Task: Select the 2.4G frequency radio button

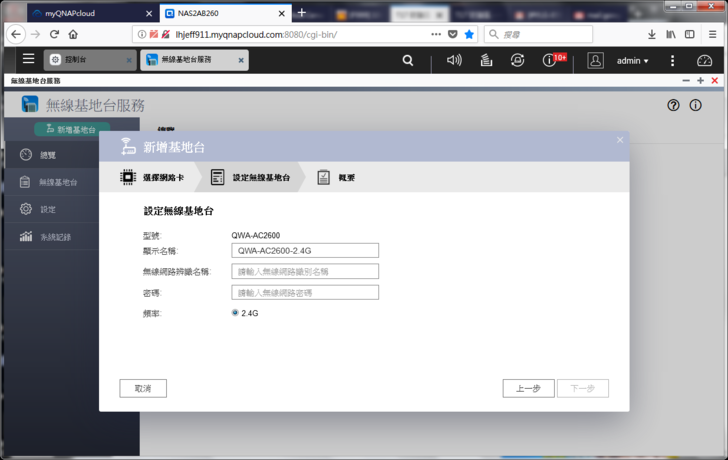Action: (235, 313)
